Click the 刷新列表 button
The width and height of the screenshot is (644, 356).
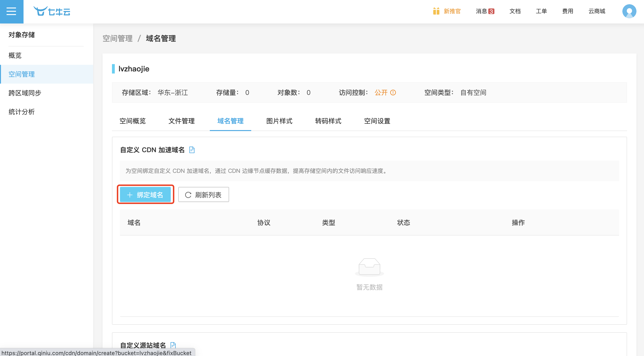[203, 195]
